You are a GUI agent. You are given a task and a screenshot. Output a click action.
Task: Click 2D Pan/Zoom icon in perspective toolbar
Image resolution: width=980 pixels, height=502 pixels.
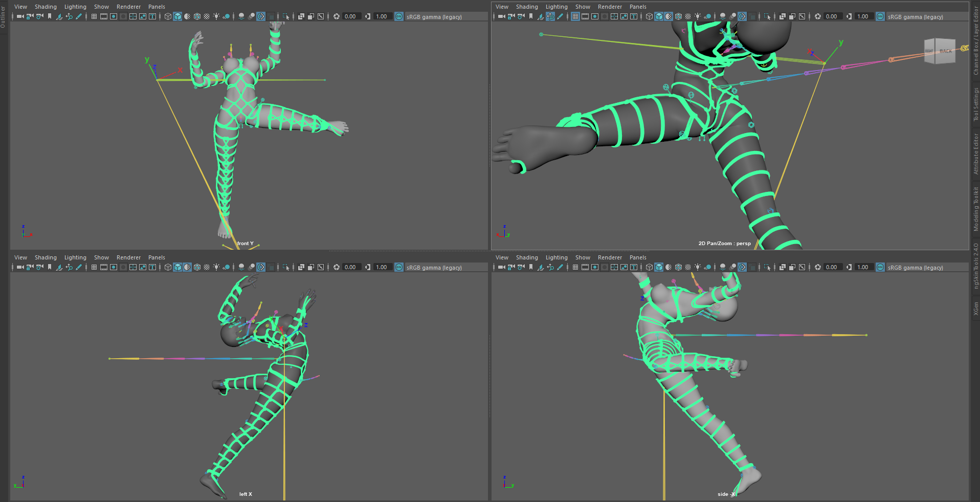(550, 16)
